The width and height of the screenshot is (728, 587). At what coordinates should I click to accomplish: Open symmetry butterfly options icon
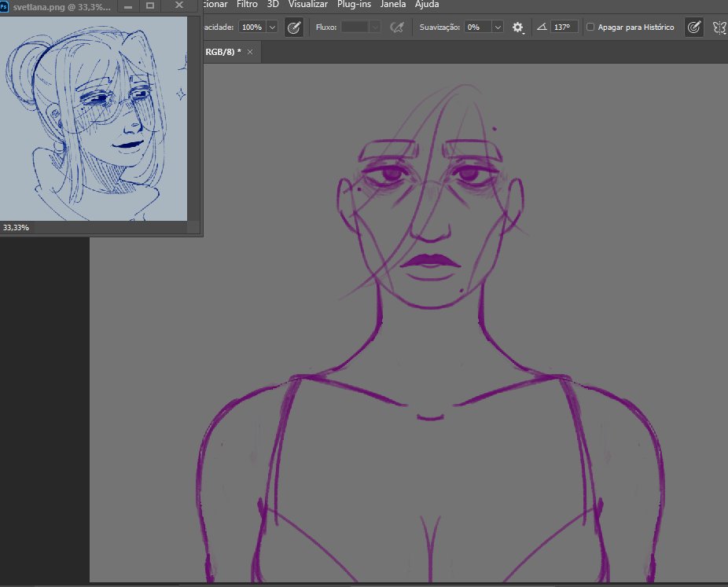(719, 28)
